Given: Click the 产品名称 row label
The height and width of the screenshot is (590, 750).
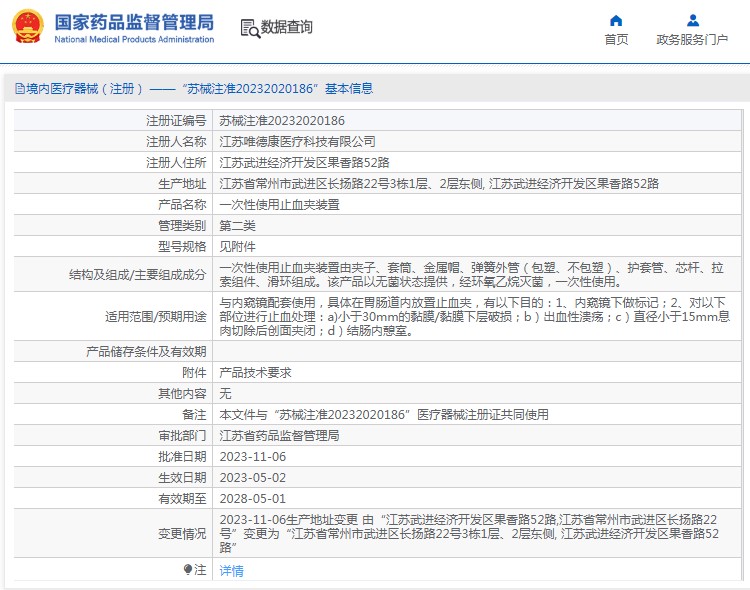Looking at the screenshot, I should pos(182,205).
